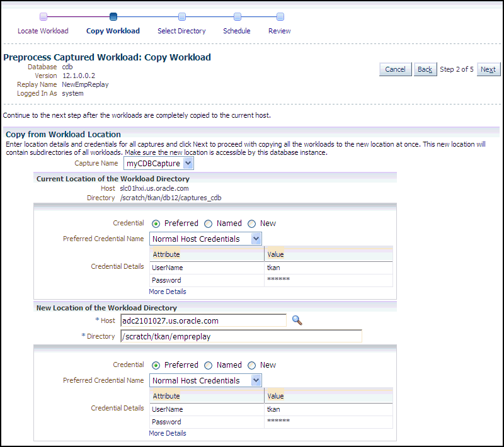Go to Locate Workload step label
The width and height of the screenshot is (504, 447).
(43, 31)
